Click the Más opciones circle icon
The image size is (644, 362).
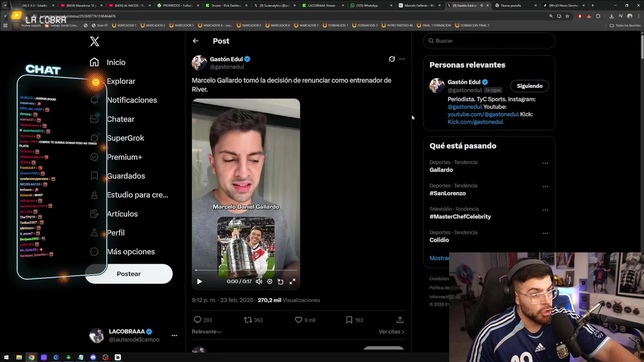tap(94, 251)
